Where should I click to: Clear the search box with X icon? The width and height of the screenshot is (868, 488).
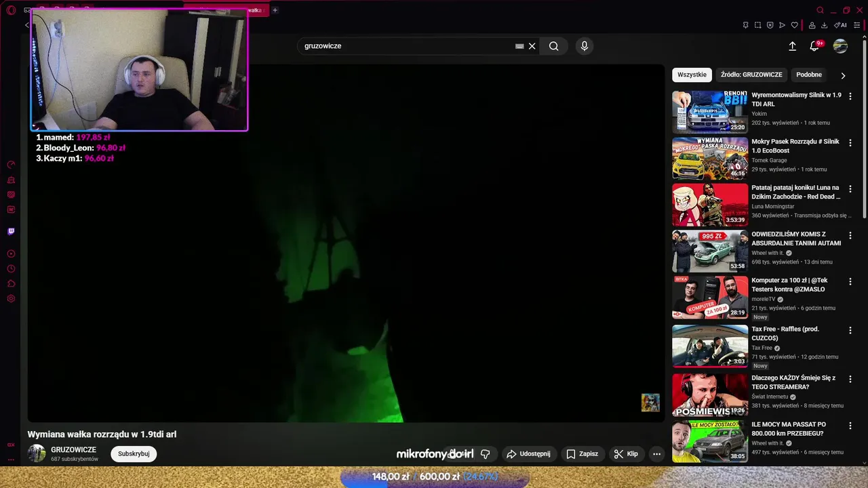click(532, 46)
